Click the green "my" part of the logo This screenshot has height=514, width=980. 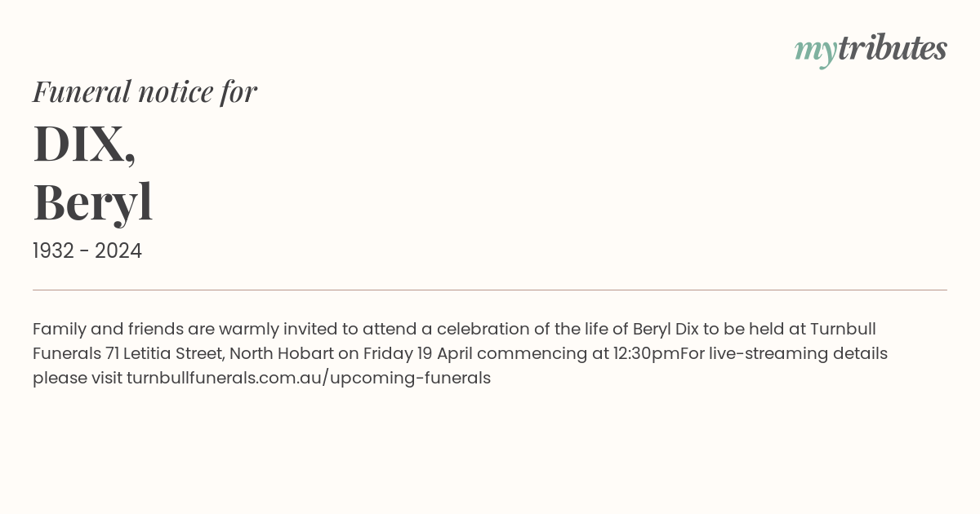tap(815, 52)
